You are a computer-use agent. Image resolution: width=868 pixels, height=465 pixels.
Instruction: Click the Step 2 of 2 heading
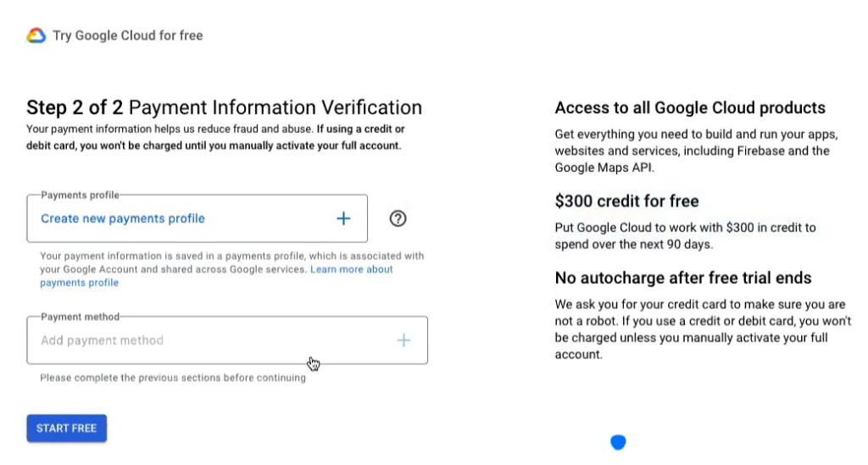click(224, 108)
